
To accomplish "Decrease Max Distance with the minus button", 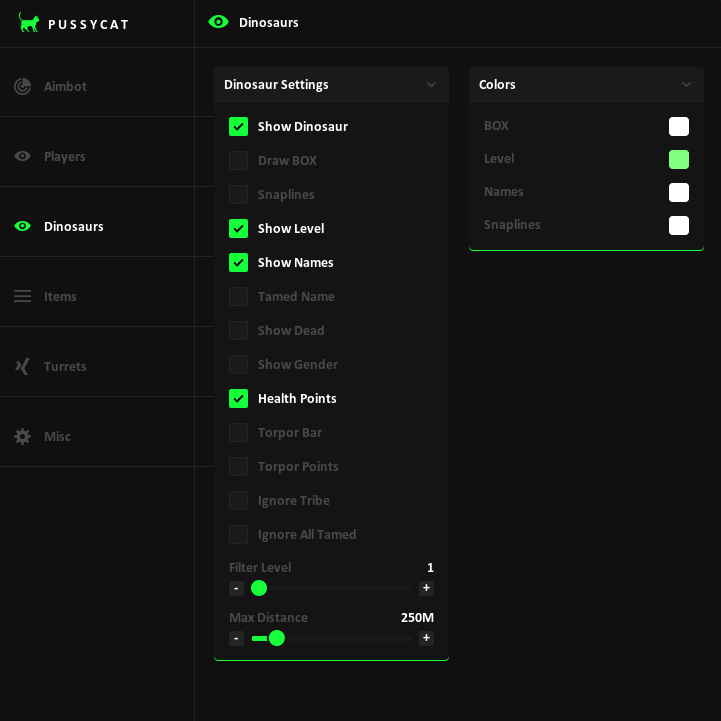I will pyautogui.click(x=236, y=638).
